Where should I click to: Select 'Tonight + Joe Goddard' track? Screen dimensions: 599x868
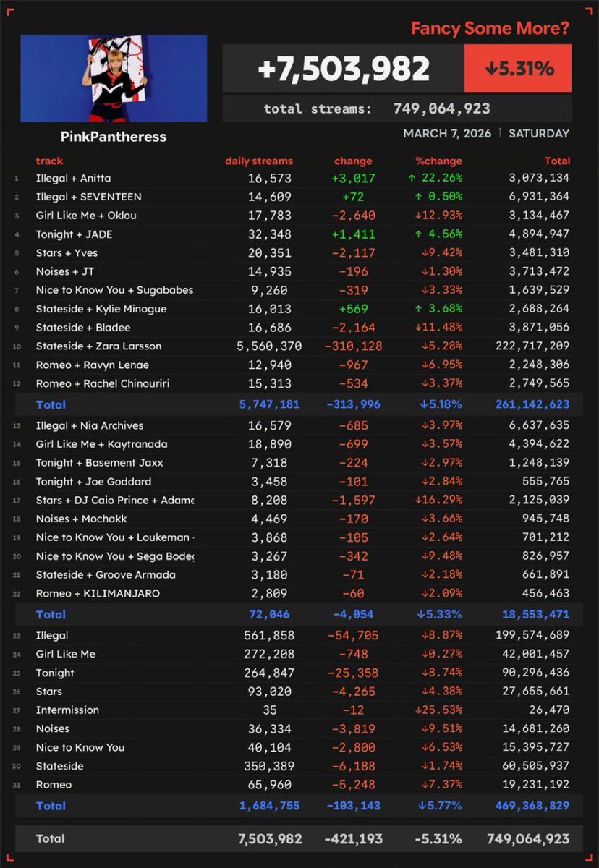pyautogui.click(x=93, y=482)
